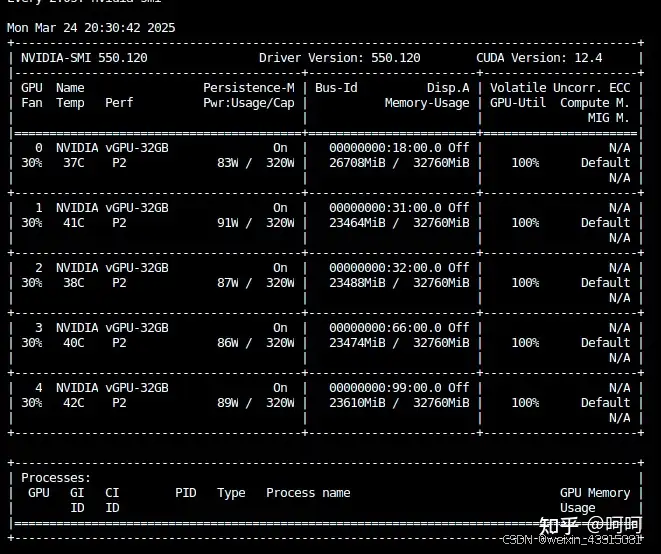The image size is (661, 554).
Task: Click the Type column header in Processes
Action: click(231, 493)
